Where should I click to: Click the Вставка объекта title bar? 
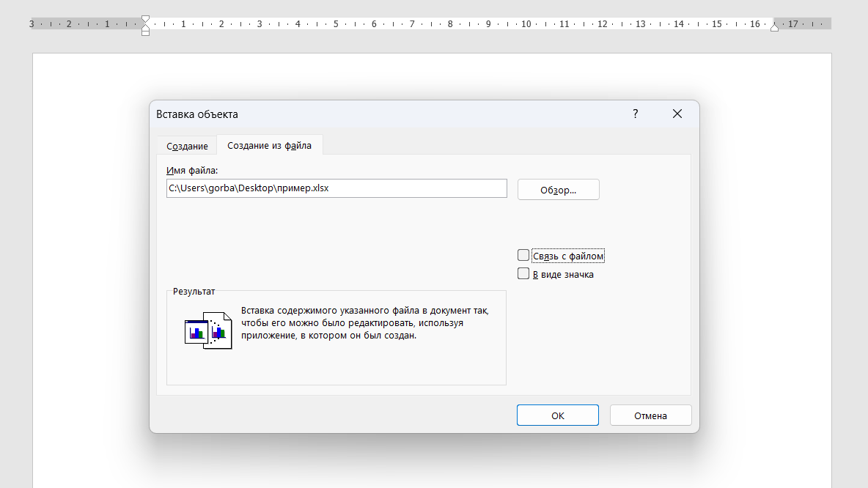tap(388, 114)
